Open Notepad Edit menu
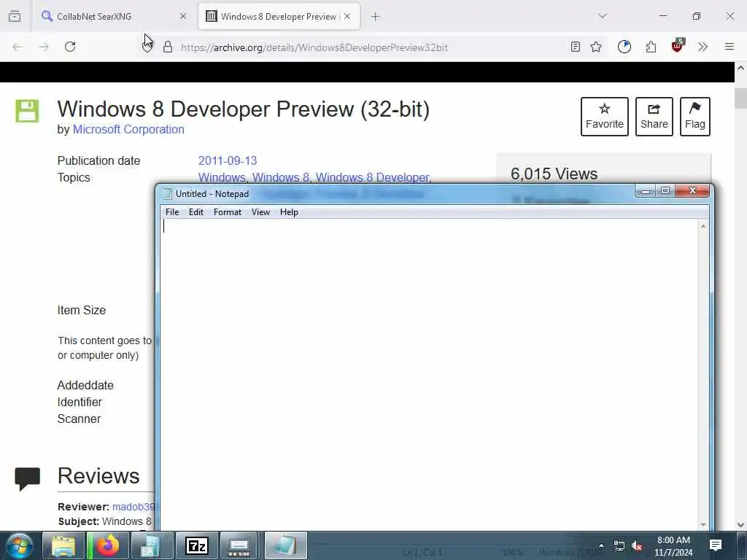The height and width of the screenshot is (560, 747). coord(196,212)
